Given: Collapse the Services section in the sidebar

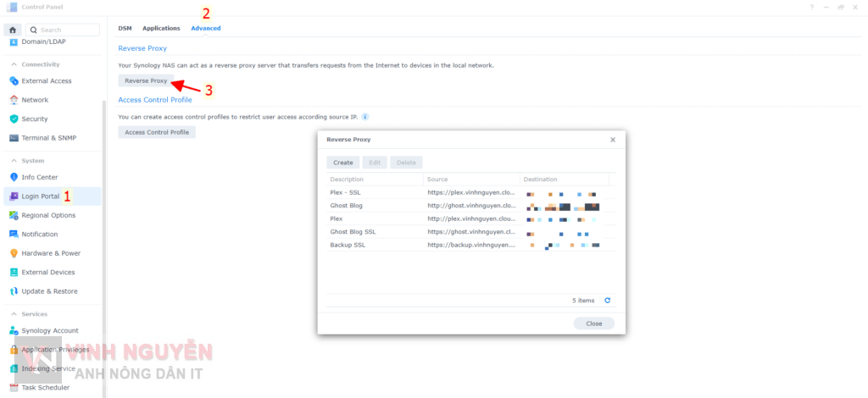Looking at the screenshot, I should (14, 314).
